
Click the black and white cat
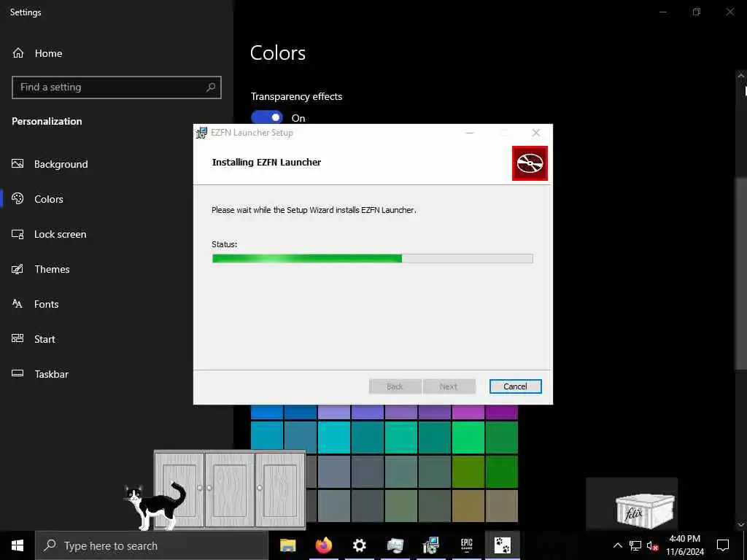tap(155, 505)
